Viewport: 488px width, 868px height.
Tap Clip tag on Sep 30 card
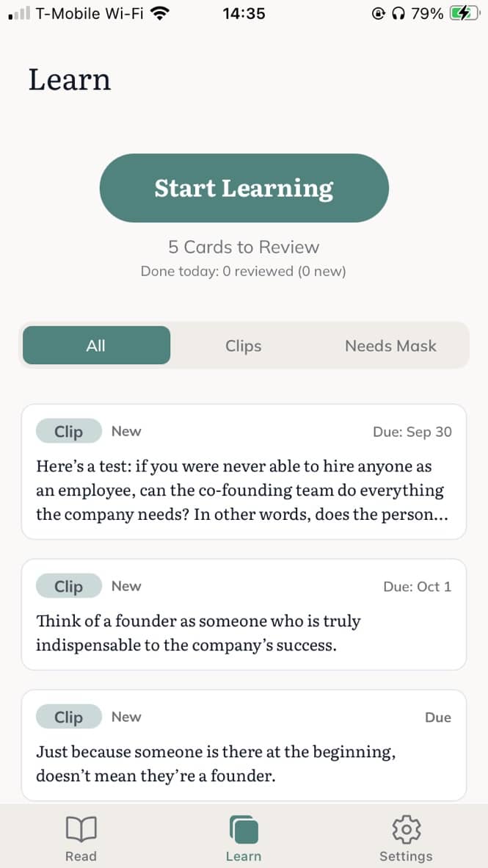tap(69, 432)
